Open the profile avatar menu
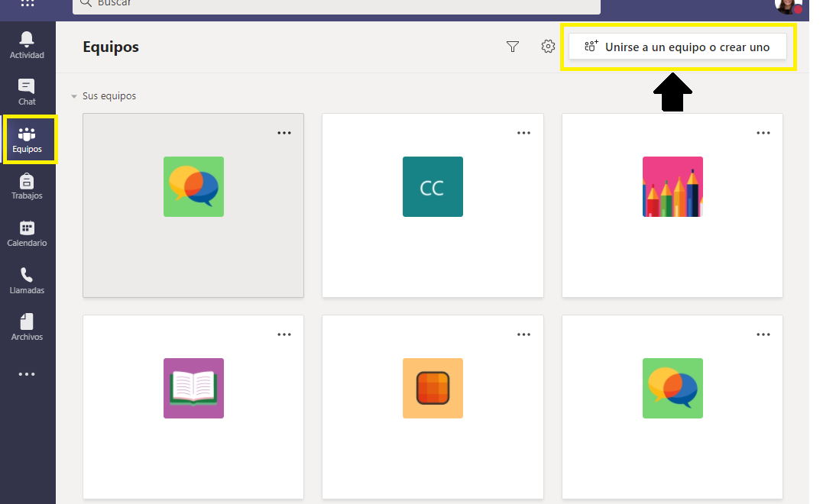 coord(788,5)
